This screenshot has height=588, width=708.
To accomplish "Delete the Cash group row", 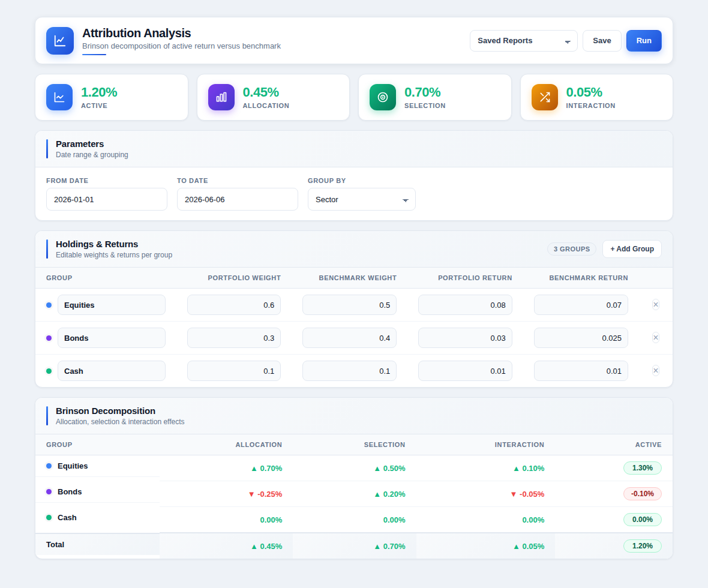I will point(656,371).
